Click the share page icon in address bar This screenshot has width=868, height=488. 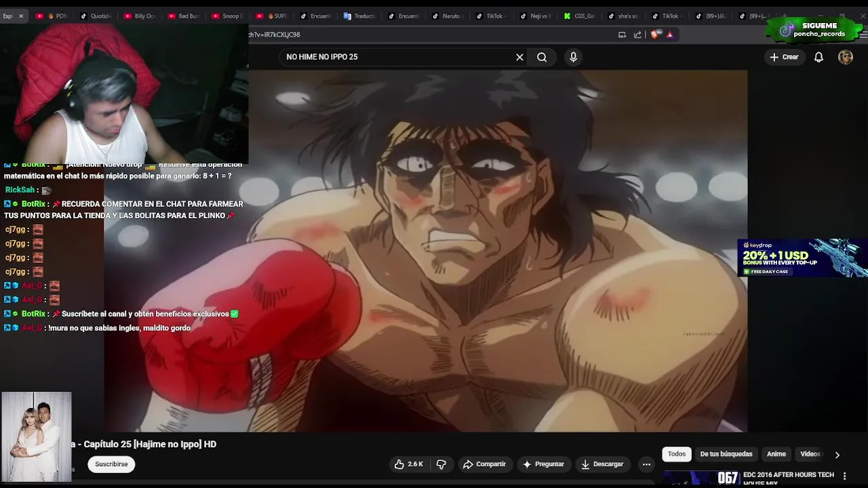637,35
